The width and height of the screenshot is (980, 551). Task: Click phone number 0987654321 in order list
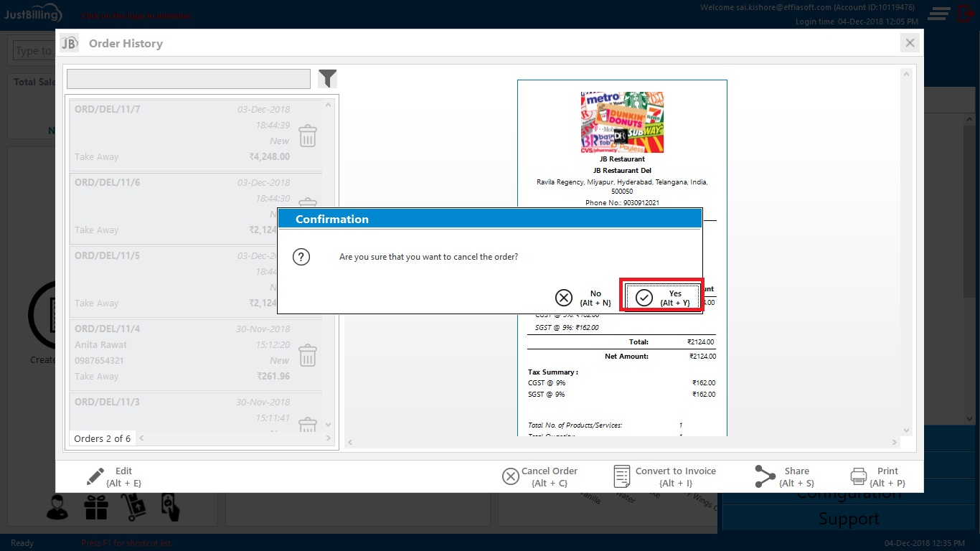click(x=99, y=360)
